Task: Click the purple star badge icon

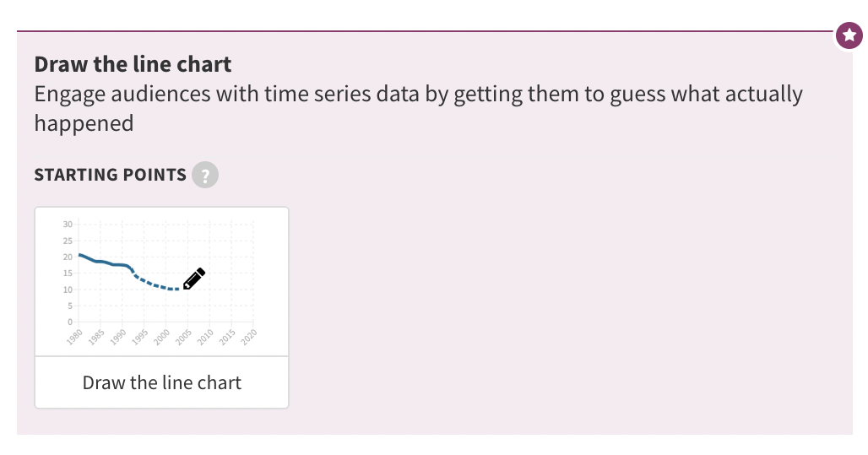Action: [849, 35]
